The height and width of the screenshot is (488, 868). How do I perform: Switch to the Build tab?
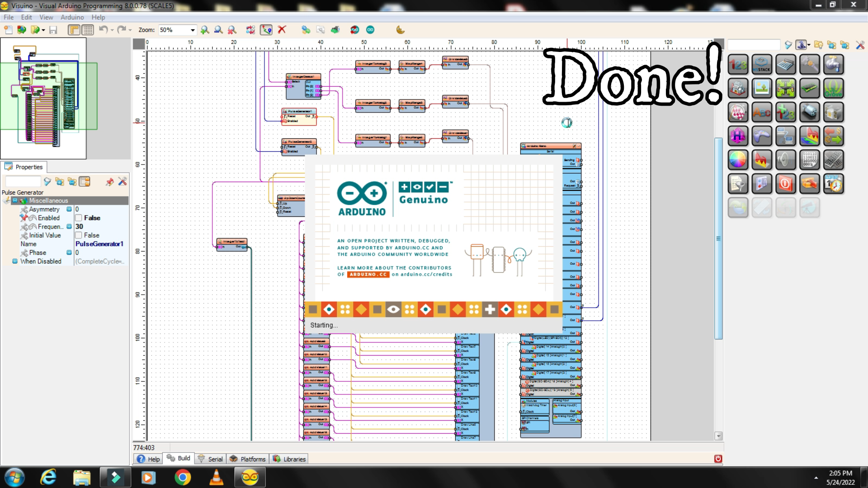(x=179, y=458)
